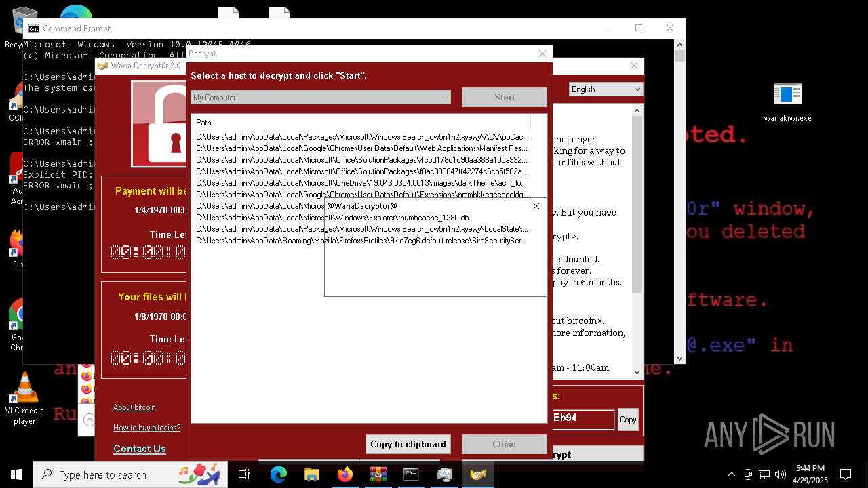Select the SolutionPackages 4cbd178c path row
The height and width of the screenshot is (488, 868).
[x=362, y=160]
